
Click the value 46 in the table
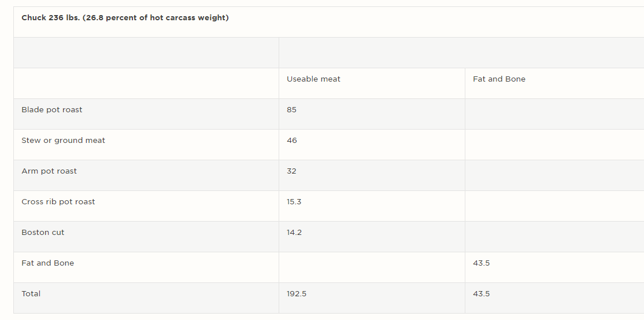291,141
